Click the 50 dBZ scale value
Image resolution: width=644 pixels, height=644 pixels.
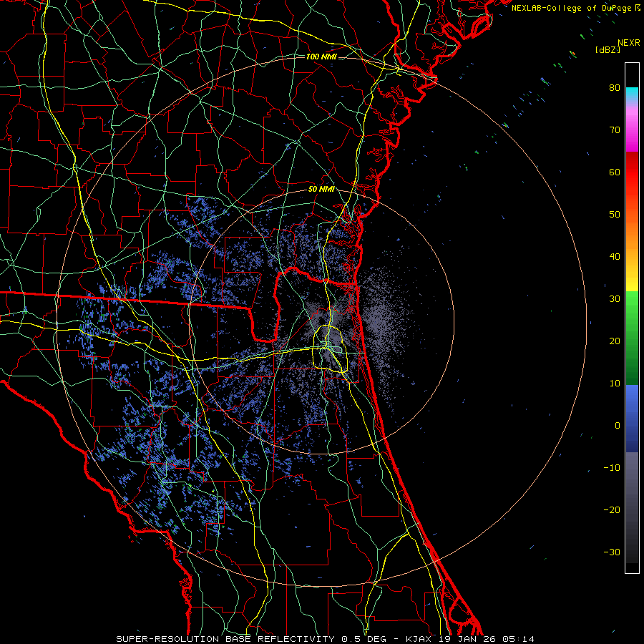(x=615, y=215)
